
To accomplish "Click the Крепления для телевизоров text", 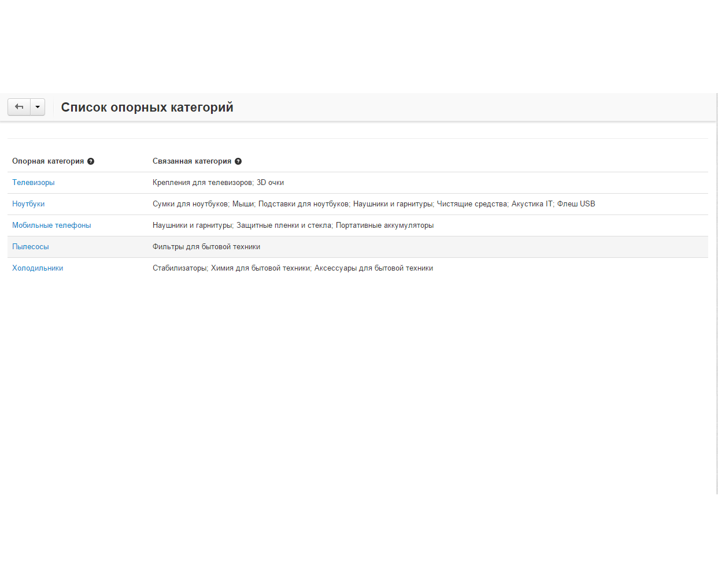I will [202, 183].
